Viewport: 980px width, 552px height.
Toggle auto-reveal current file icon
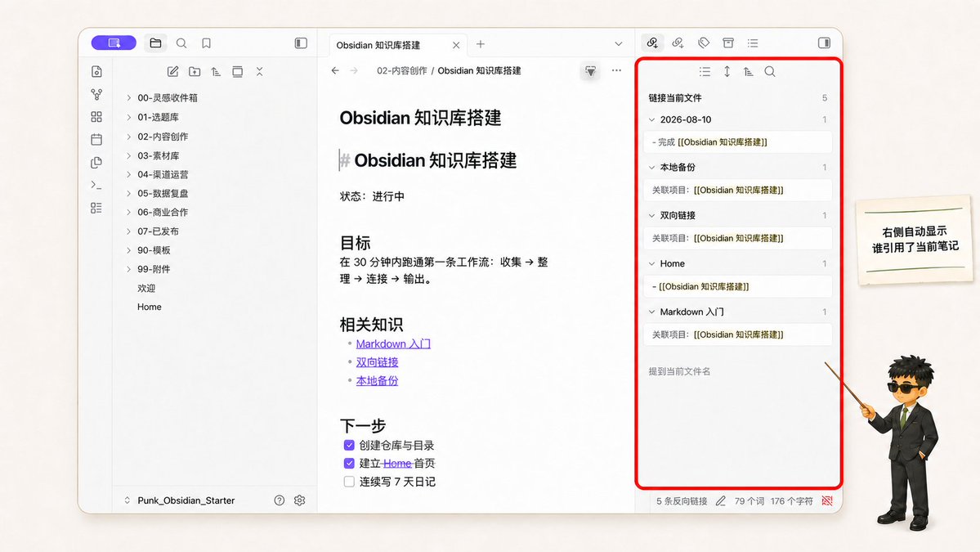pos(238,71)
